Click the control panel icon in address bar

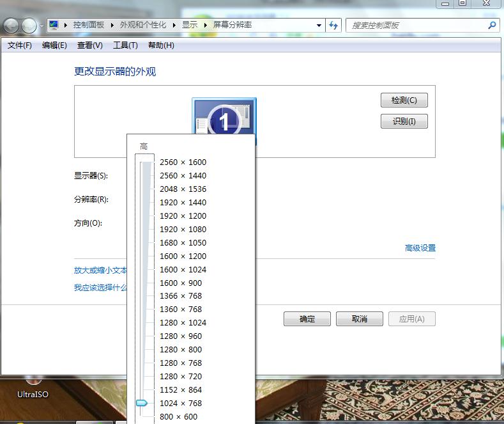[54, 25]
